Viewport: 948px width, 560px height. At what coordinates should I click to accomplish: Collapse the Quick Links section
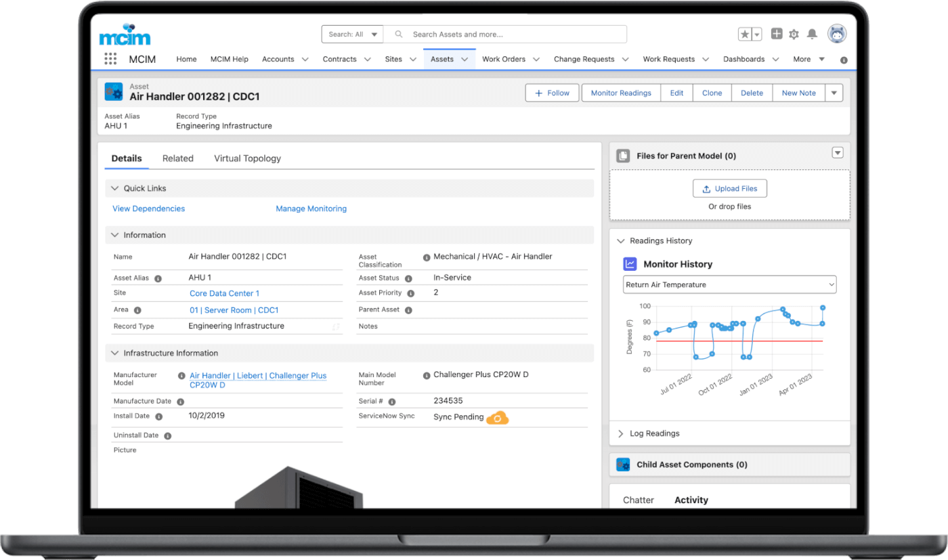114,188
